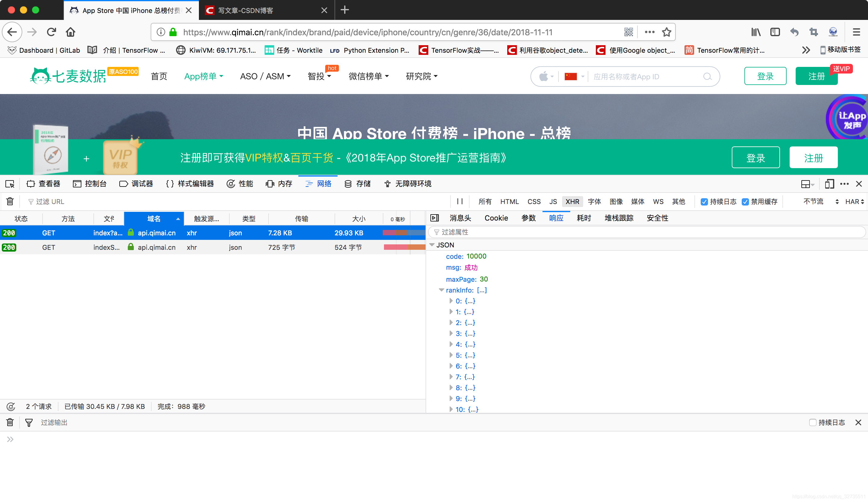Close the split console panel
This screenshot has width=868, height=502.
click(x=858, y=422)
